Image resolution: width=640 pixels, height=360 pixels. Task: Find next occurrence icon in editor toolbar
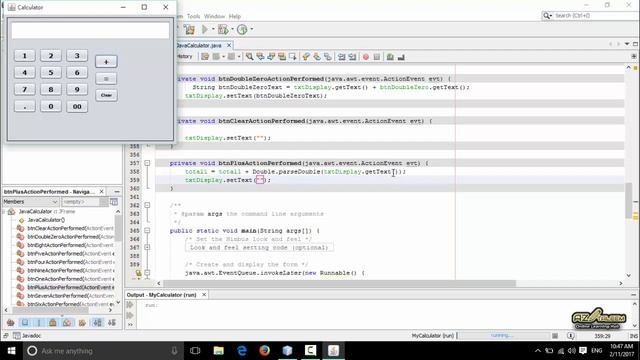point(271,57)
